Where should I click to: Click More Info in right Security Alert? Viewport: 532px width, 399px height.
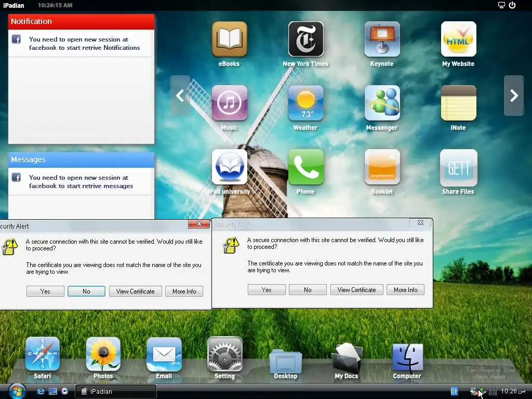405,290
